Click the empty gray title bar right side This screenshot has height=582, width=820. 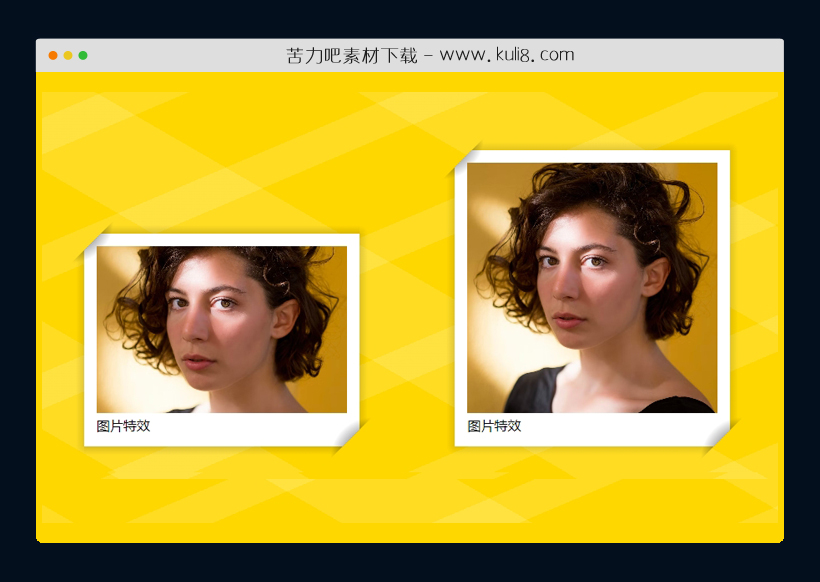pos(700,55)
